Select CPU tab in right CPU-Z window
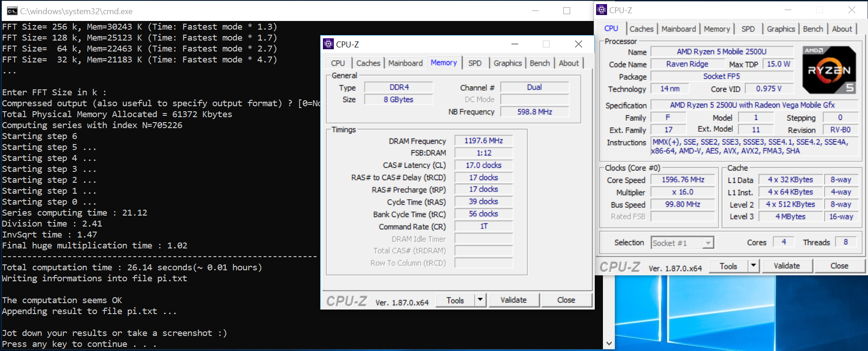The image size is (868, 351). (611, 28)
